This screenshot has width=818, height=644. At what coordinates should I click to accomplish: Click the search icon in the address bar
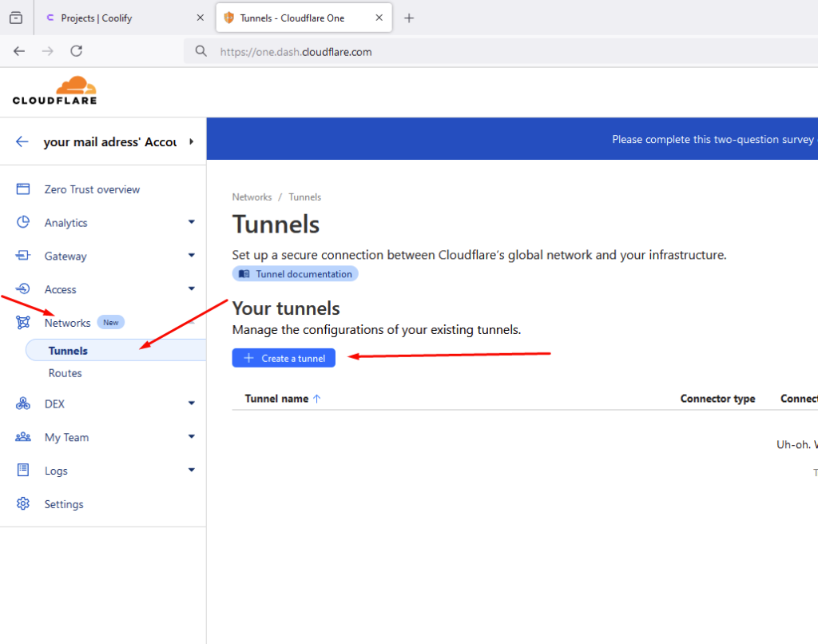[201, 51]
